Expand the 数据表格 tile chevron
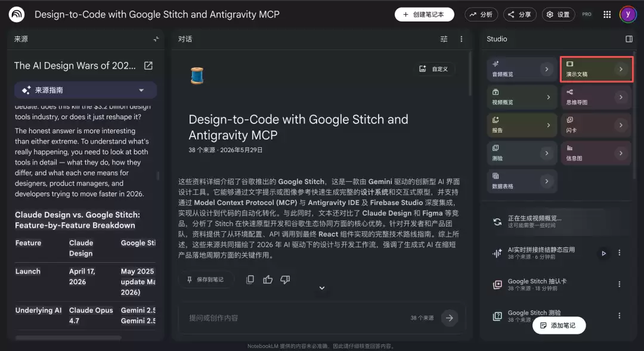The width and height of the screenshot is (644, 351). 547,181
